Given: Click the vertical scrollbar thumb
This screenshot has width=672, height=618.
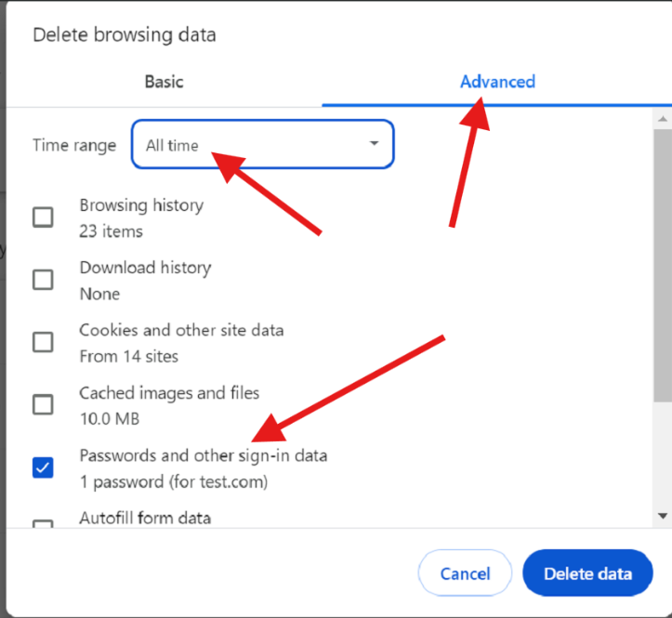Looking at the screenshot, I should pyautogui.click(x=663, y=266).
